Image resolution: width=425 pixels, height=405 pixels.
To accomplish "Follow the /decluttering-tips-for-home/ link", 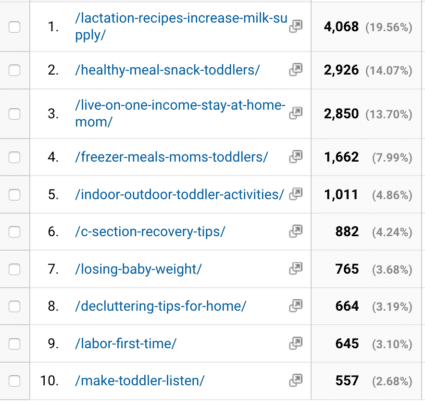I will pyautogui.click(x=161, y=306).
